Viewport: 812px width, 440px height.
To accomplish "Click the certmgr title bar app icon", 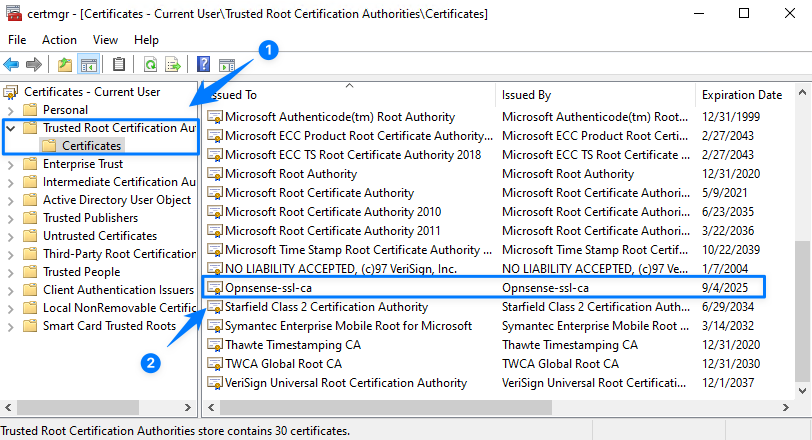I will click(x=13, y=13).
